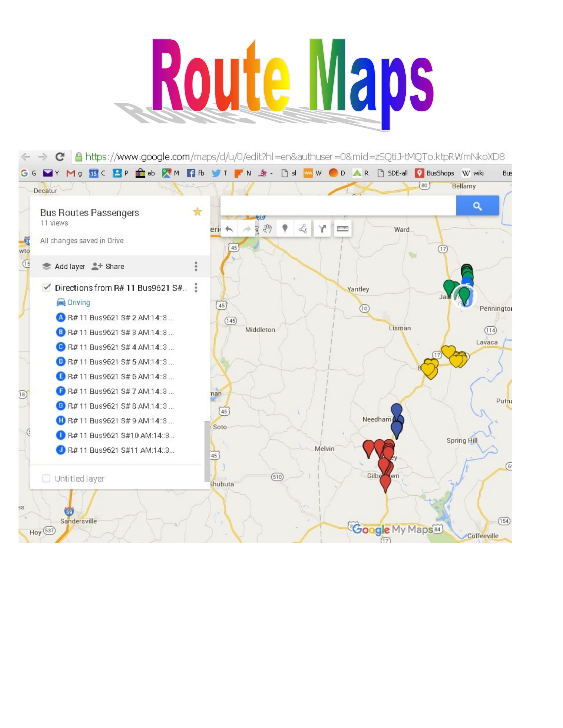The height and width of the screenshot is (728, 563).
Task: Open the calendar bookmark labeled C
Action: coord(97,173)
